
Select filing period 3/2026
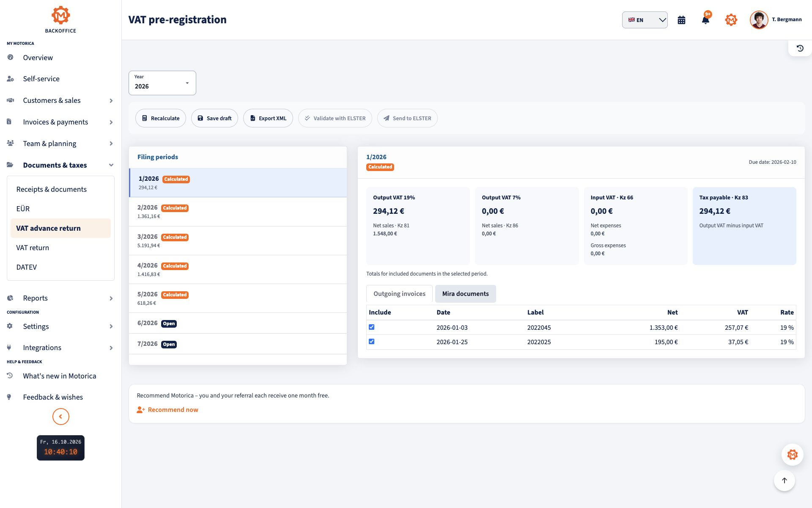click(x=238, y=241)
